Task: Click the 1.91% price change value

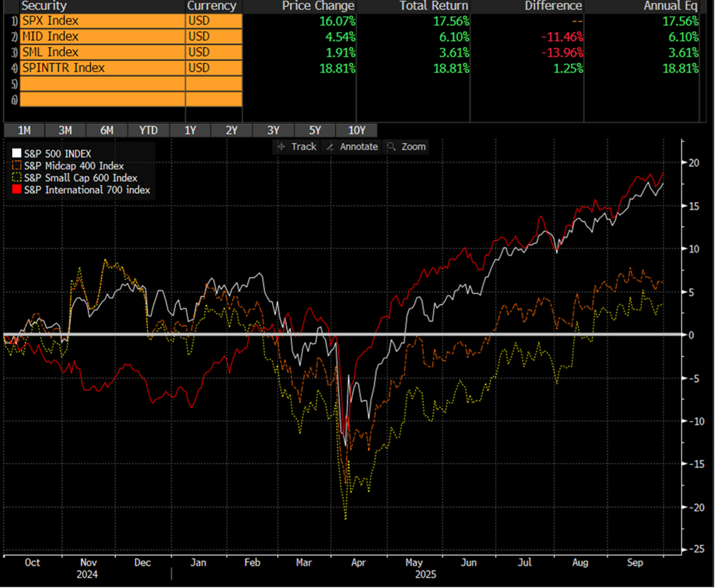Action: [341, 53]
